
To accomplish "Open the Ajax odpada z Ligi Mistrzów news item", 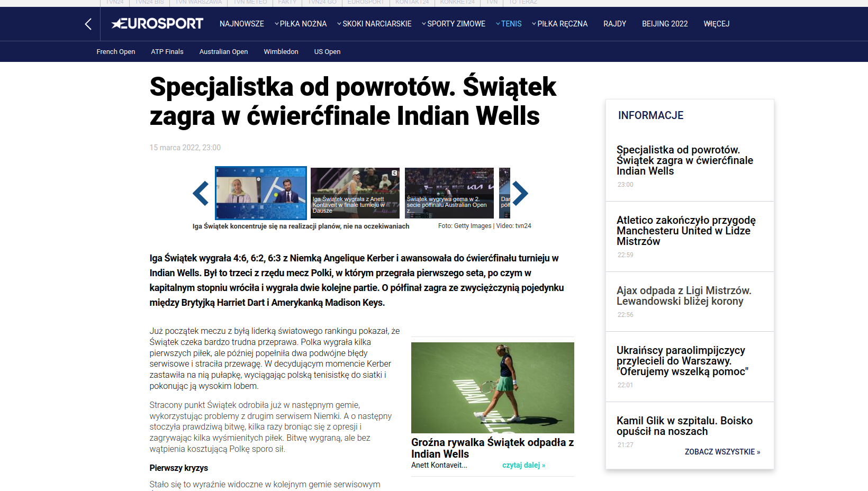I will pos(684,296).
